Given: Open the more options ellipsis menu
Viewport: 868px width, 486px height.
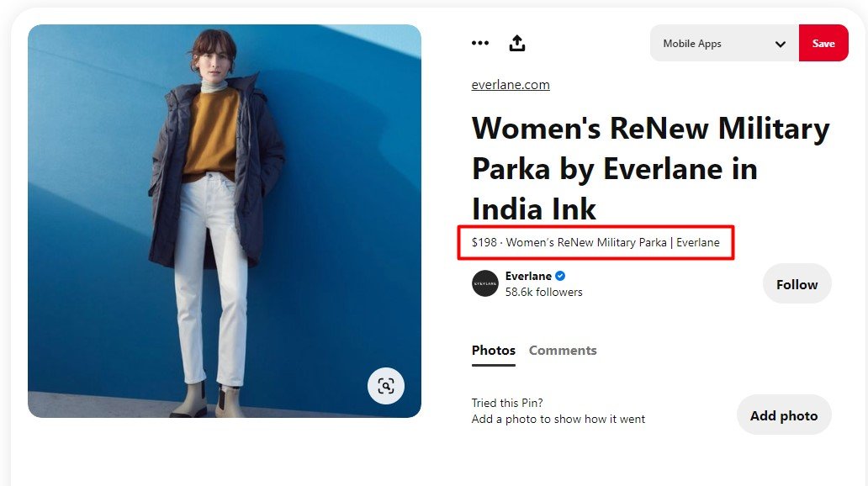Looking at the screenshot, I should 480,43.
